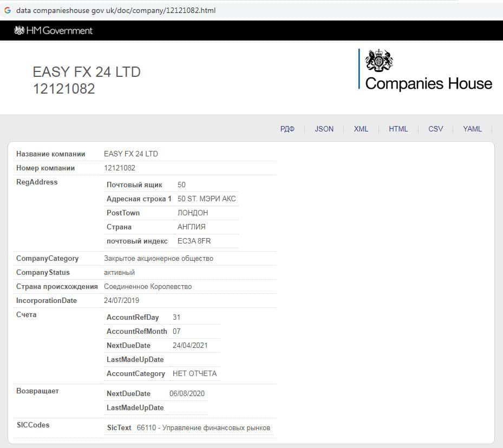Click the 'Адресная строка 1' label

point(139,199)
